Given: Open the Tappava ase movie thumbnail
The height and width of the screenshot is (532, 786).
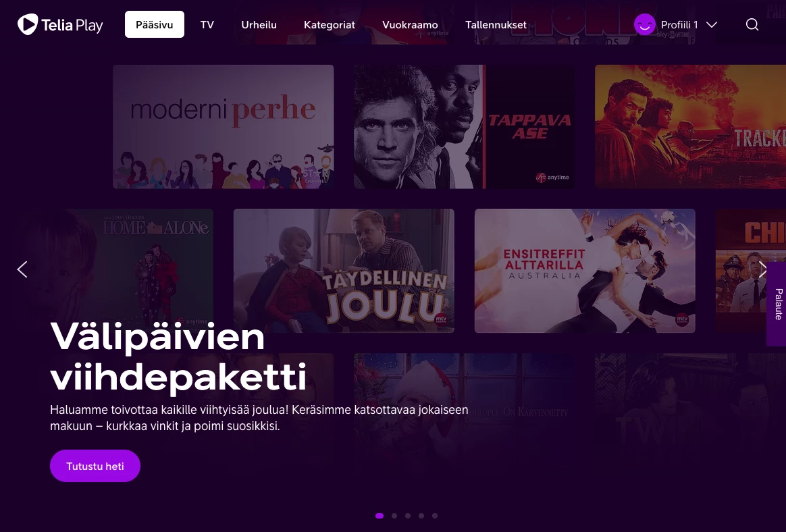Looking at the screenshot, I should pos(464,127).
